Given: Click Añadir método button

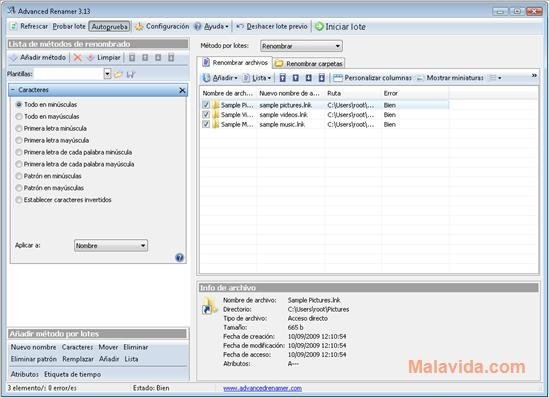Looking at the screenshot, I should pos(38,57).
